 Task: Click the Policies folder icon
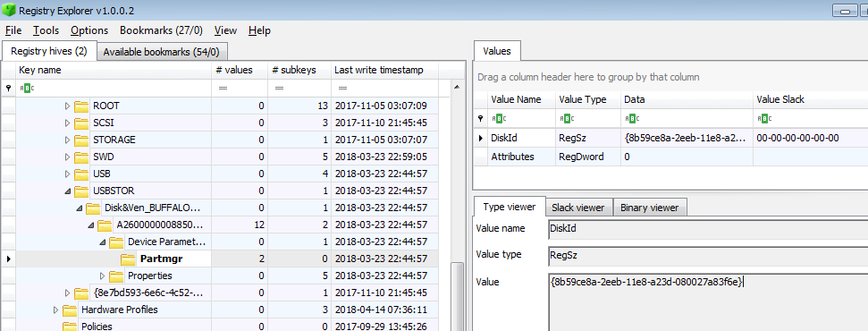pos(70,327)
